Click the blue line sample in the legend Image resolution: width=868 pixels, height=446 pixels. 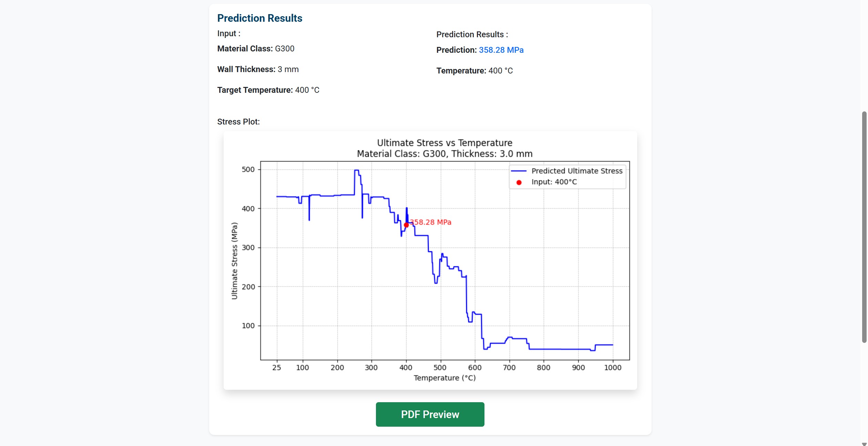tap(519, 171)
